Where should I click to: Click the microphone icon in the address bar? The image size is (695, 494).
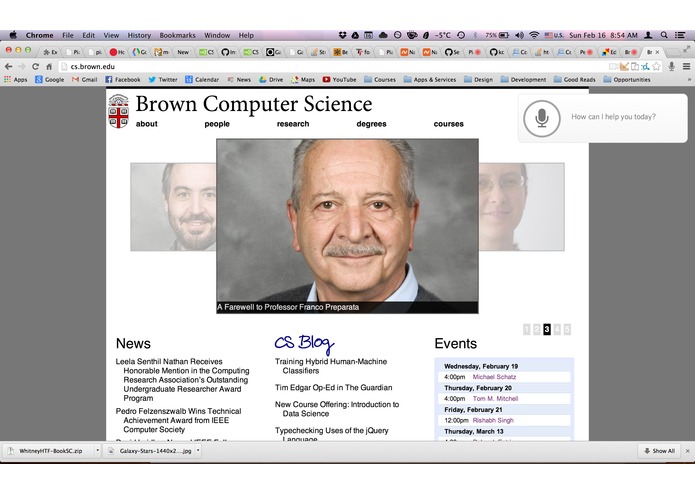[672, 66]
